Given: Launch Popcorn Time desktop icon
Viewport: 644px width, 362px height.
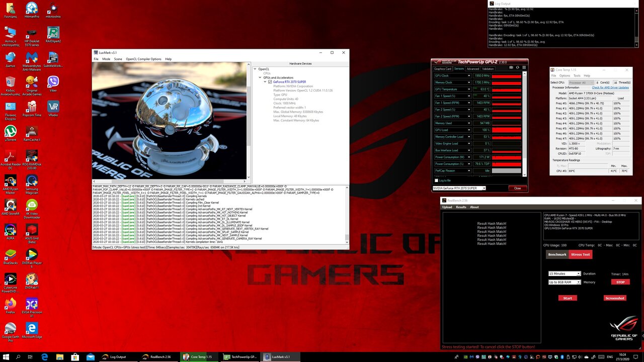Looking at the screenshot, I should tap(32, 108).
